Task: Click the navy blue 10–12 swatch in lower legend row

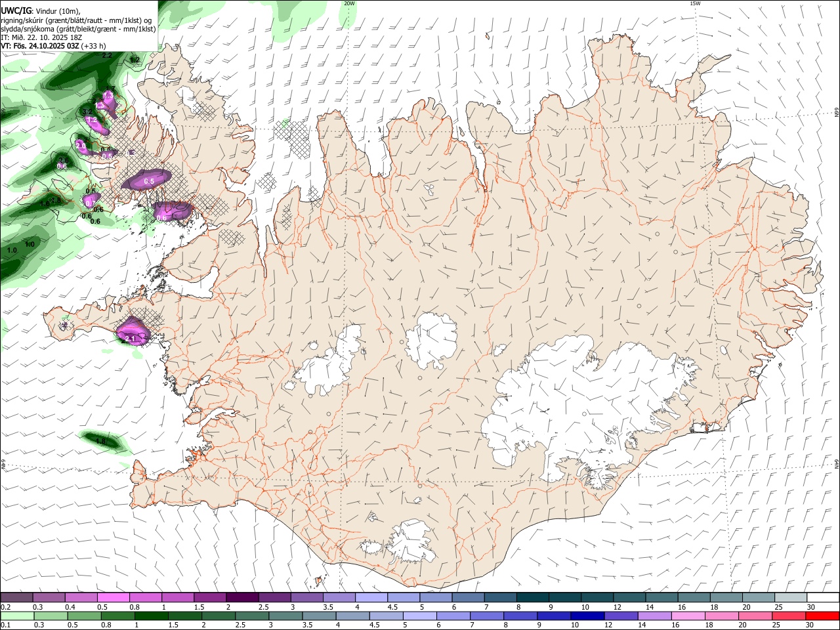Action: click(x=587, y=616)
